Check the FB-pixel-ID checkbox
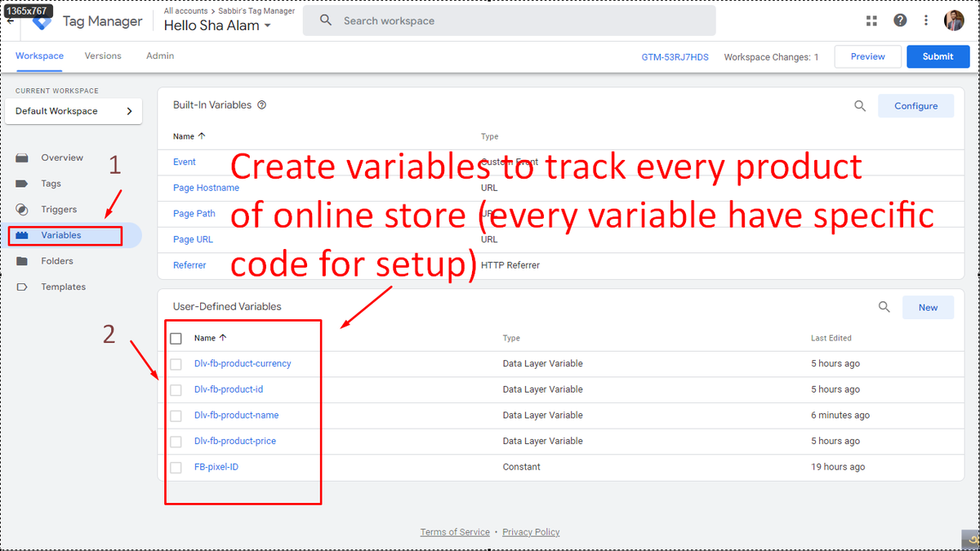Screen dimensions: 980x551 176,468
